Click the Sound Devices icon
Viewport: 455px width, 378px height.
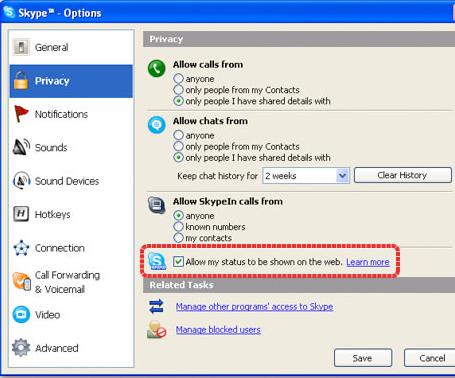point(21,180)
